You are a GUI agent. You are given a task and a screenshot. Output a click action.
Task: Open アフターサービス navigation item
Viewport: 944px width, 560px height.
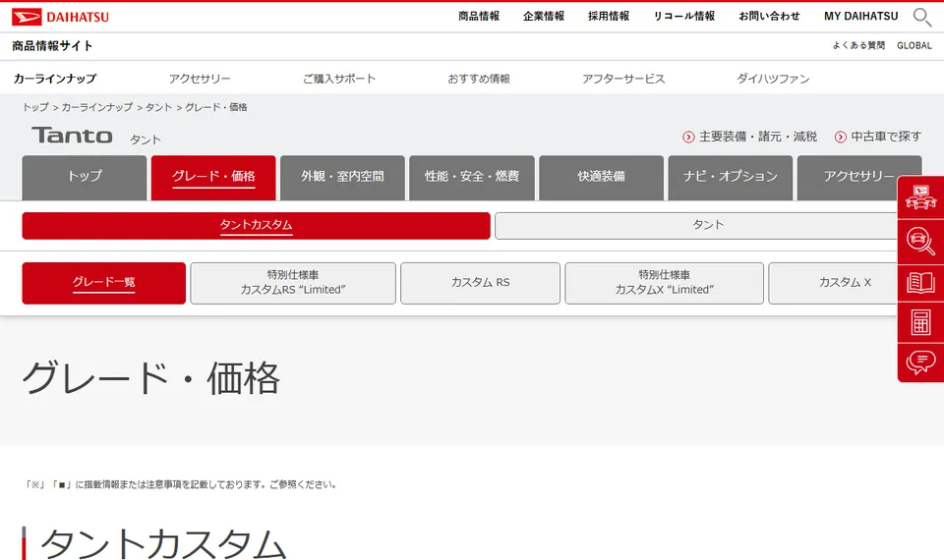[x=623, y=79]
